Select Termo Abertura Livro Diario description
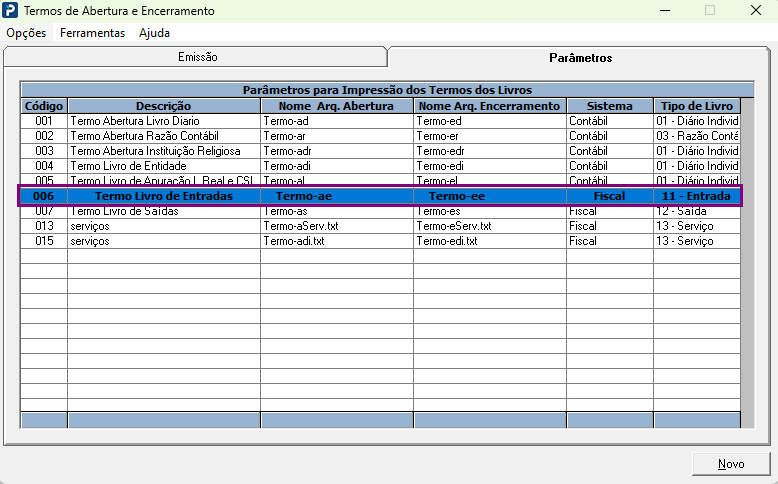778x484 pixels. [x=164, y=121]
